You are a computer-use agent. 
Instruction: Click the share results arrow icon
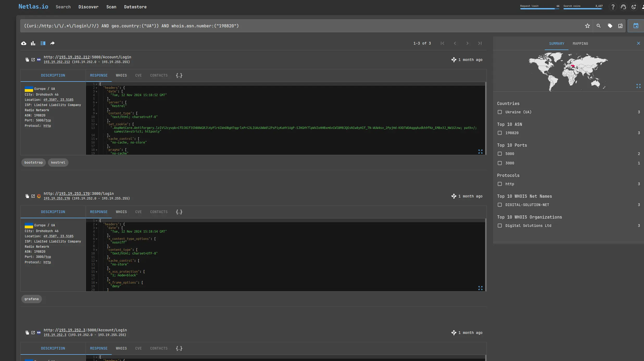[52, 43]
